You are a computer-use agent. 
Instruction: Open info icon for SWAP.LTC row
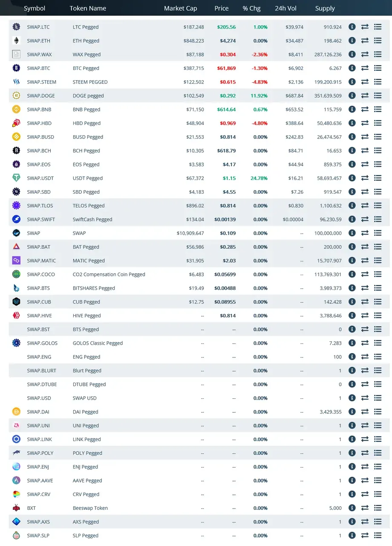(352, 27)
